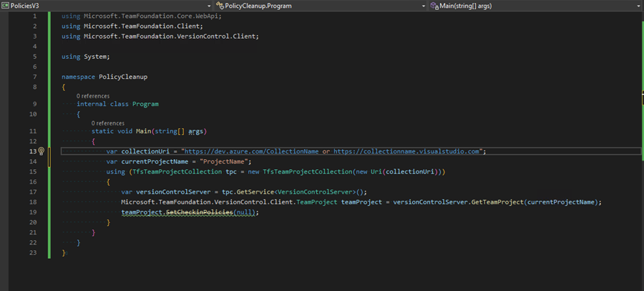Click the "args" parameter on line 11
Screen dimensions: 644x291
tap(195, 131)
